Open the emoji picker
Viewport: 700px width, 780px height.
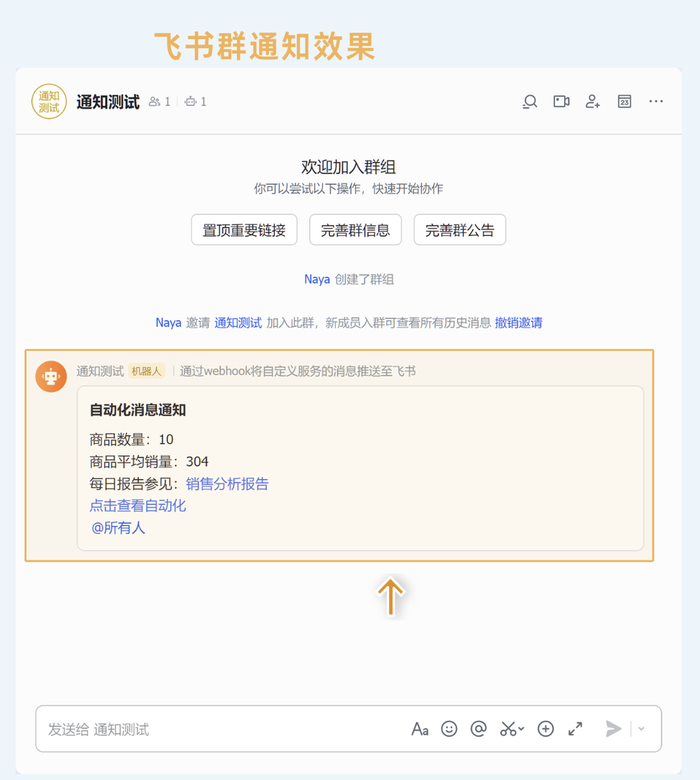[449, 729]
